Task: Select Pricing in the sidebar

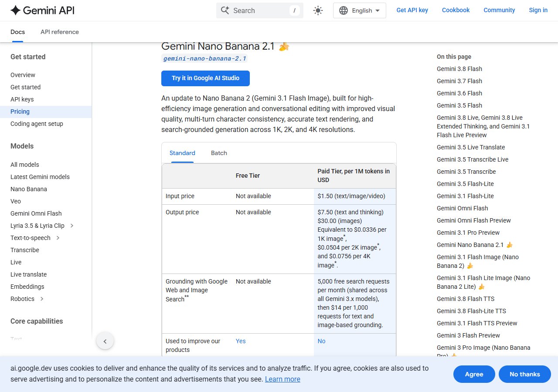Action: [x=20, y=112]
